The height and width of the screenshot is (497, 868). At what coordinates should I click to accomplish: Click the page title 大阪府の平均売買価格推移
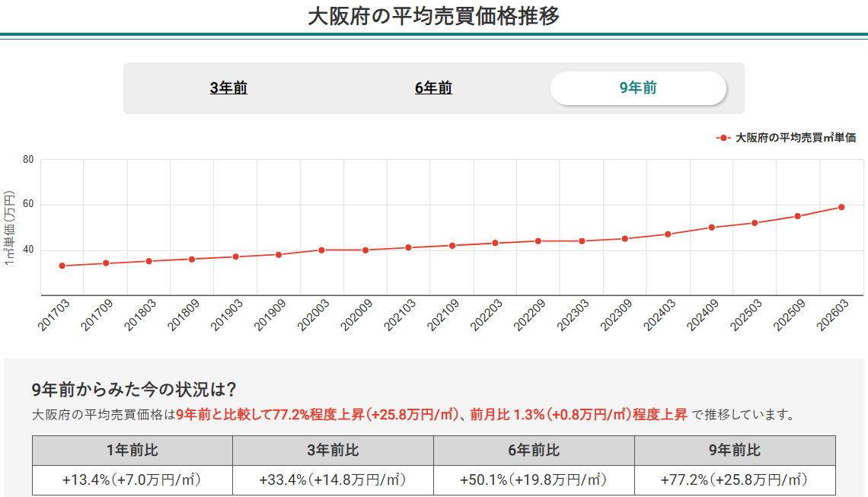pyautogui.click(x=433, y=15)
